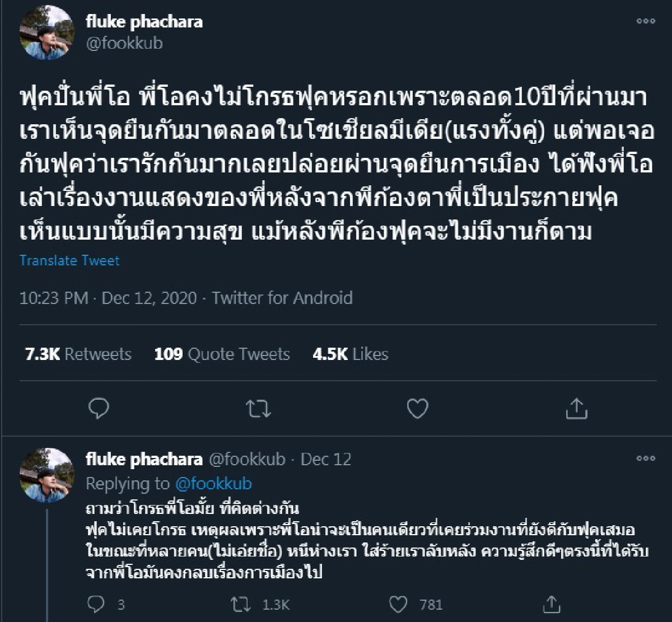
Task: Retweet the main tweet
Action: [x=258, y=409]
